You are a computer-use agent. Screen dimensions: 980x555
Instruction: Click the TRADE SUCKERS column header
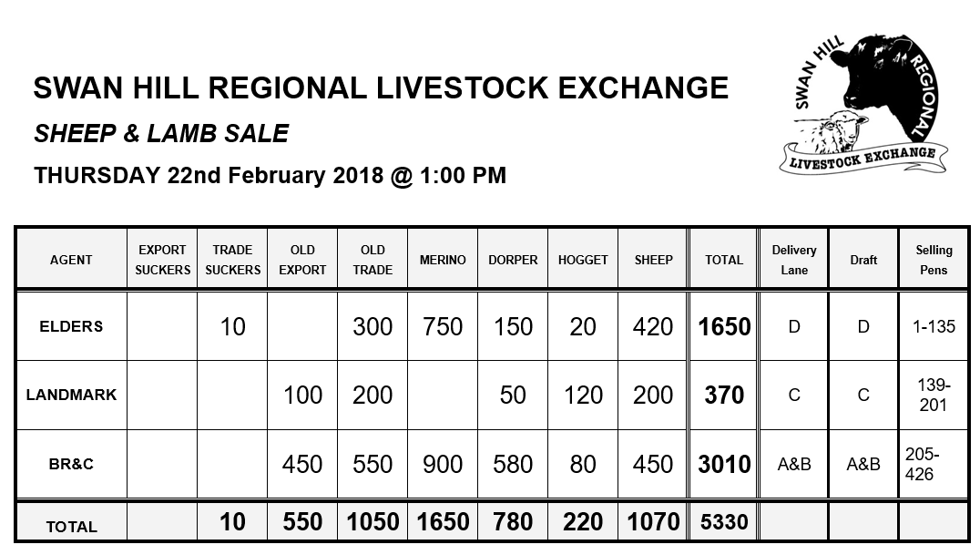pyautogui.click(x=232, y=260)
